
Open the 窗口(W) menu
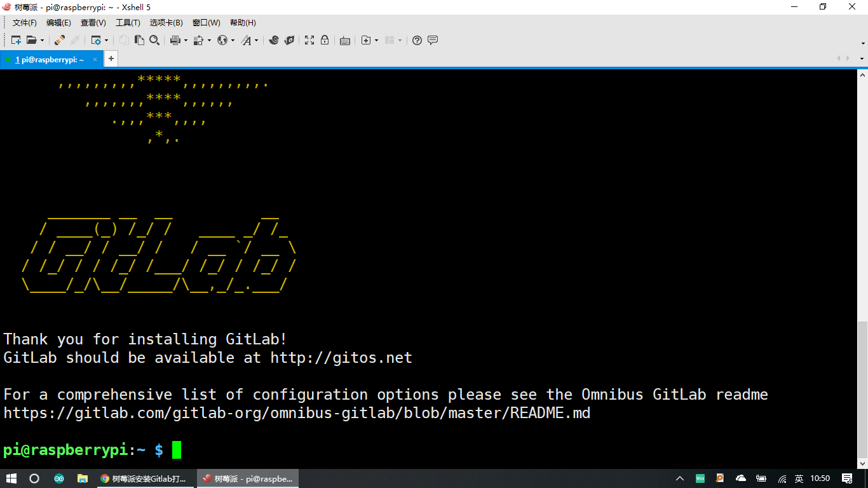pyautogui.click(x=207, y=23)
